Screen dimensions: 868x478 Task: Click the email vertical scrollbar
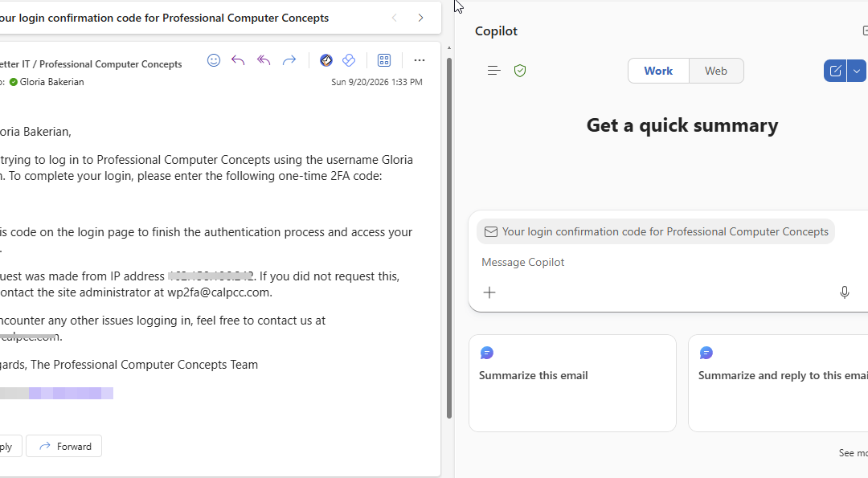point(449,238)
